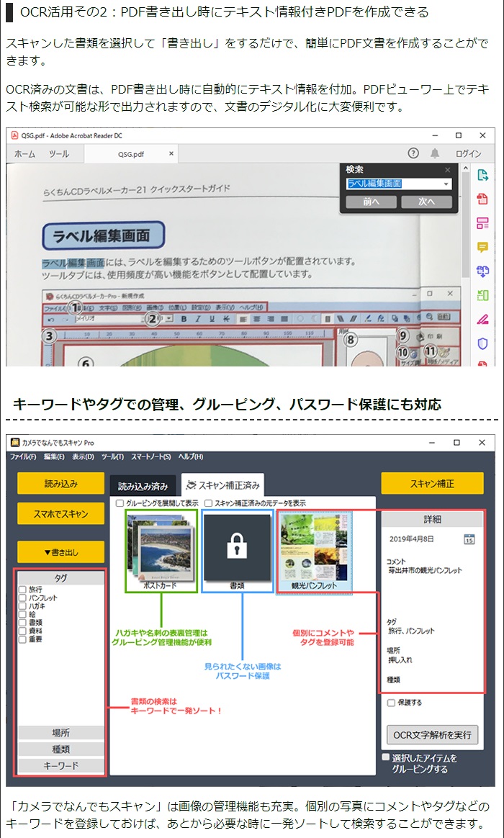Switch to the スキャン補正済み tab
The image size is (504, 838).
pos(223,485)
